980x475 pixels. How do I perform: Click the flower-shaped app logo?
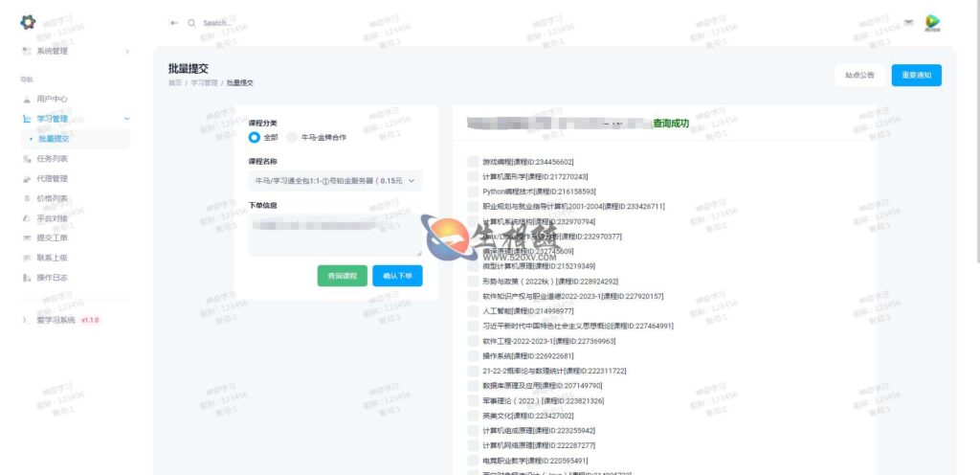(28, 22)
